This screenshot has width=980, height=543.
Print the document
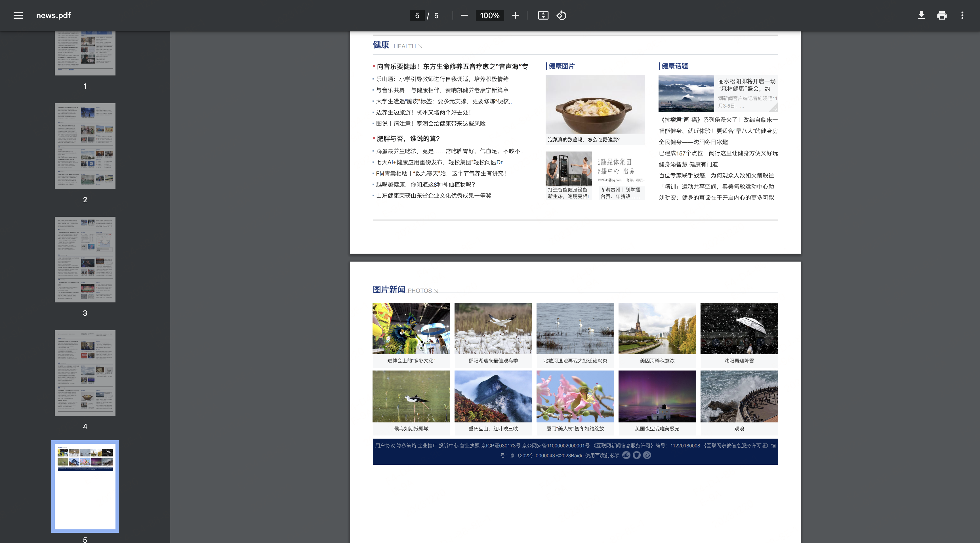click(942, 15)
